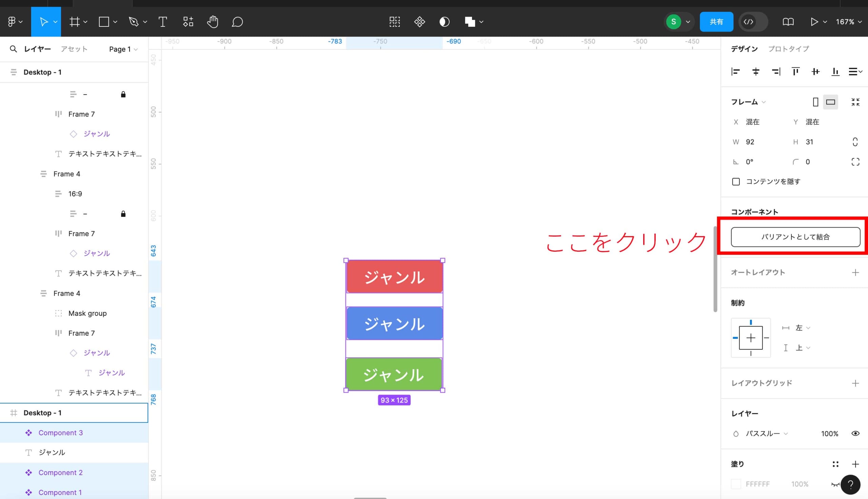Select the Comment tool
868x499 pixels.
237,22
